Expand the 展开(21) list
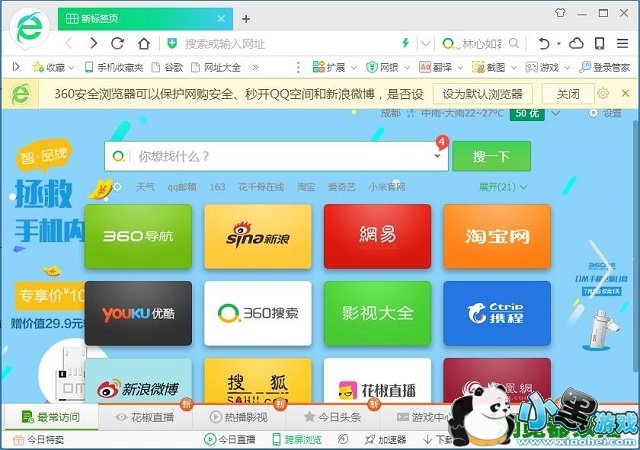Screen dimensions: 640x450 (x=502, y=187)
